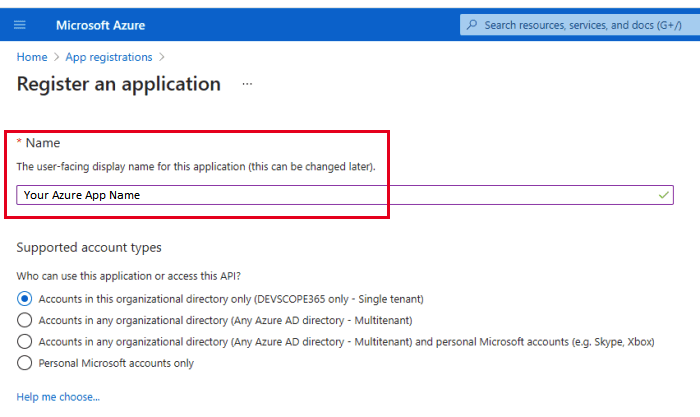The height and width of the screenshot is (417, 700).
Task: Open the Azure portal hamburger menu
Action: click(20, 24)
